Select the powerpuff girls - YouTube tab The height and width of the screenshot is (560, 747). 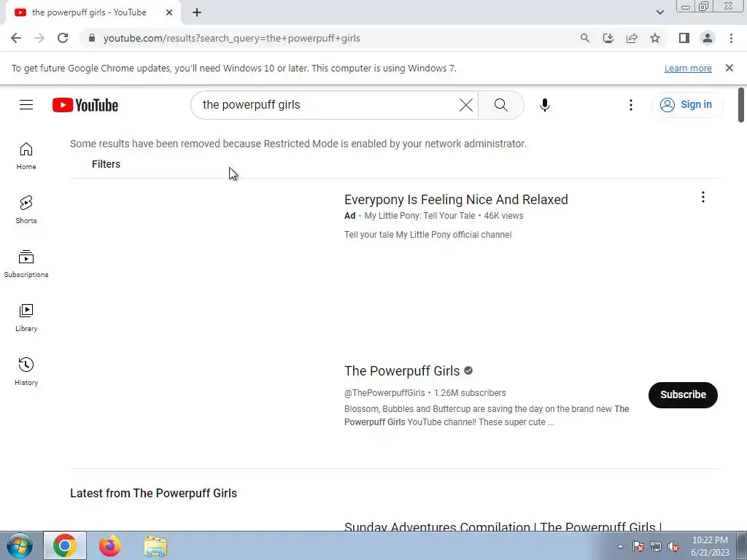[89, 12]
